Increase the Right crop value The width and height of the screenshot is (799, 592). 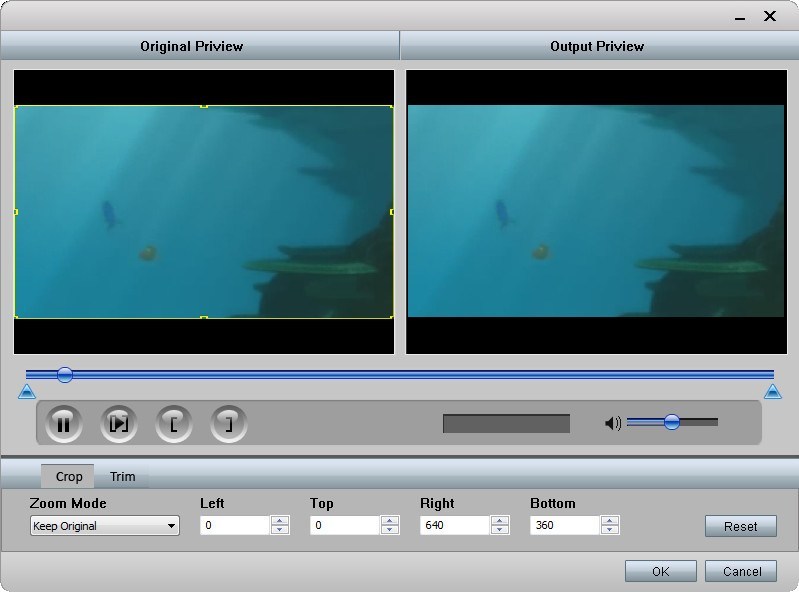(500, 521)
